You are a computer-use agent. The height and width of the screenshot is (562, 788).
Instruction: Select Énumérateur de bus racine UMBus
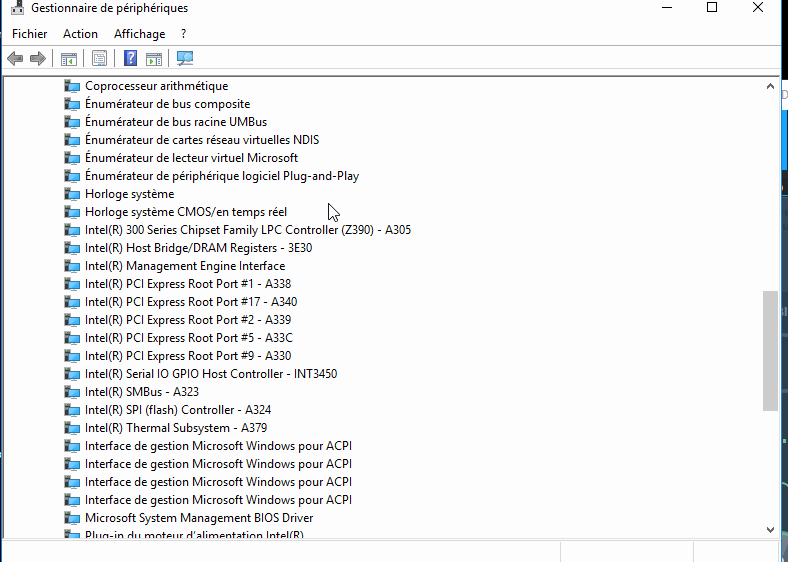176,122
